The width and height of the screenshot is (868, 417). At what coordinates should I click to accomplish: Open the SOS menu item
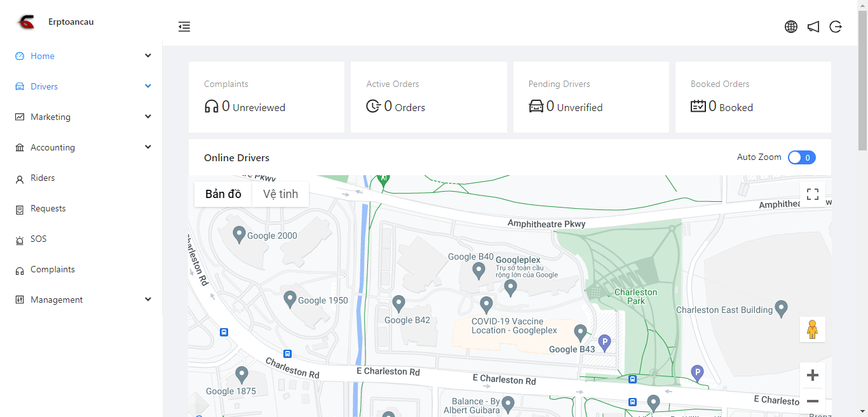pos(38,239)
